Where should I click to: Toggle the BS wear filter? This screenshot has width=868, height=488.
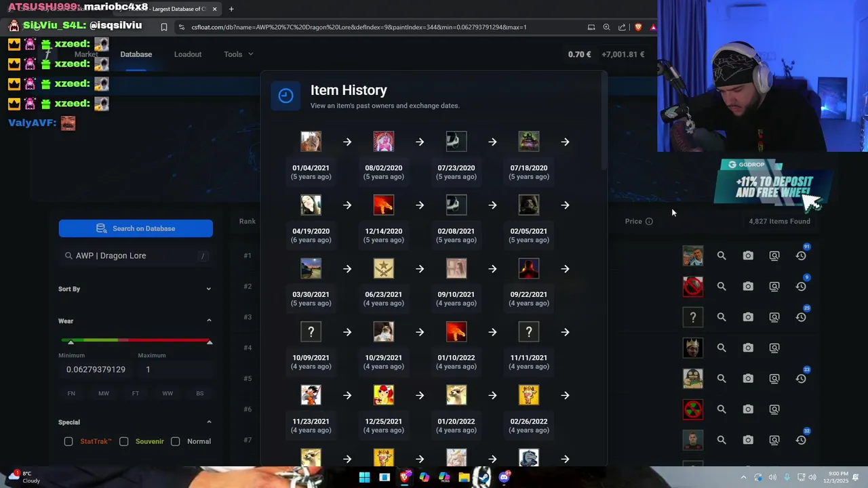click(200, 393)
